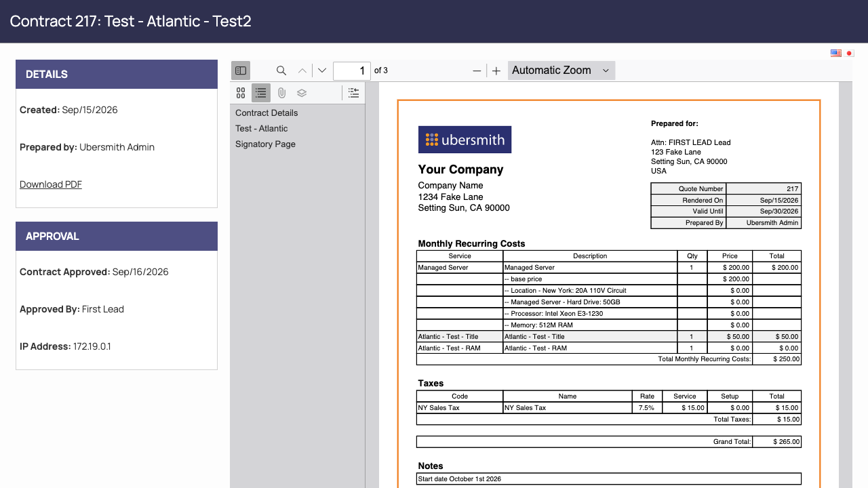Toggle the PDF viewer sidebar
868x488 pixels.
241,70
